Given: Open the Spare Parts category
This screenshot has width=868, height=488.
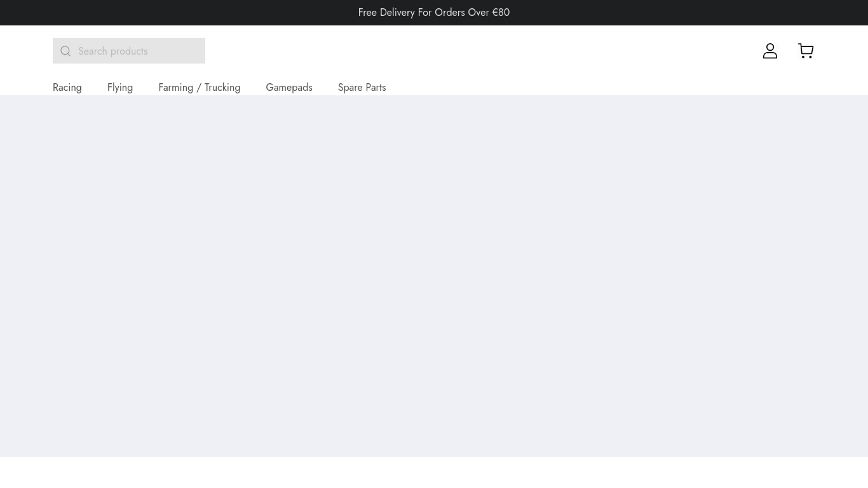Looking at the screenshot, I should (362, 88).
